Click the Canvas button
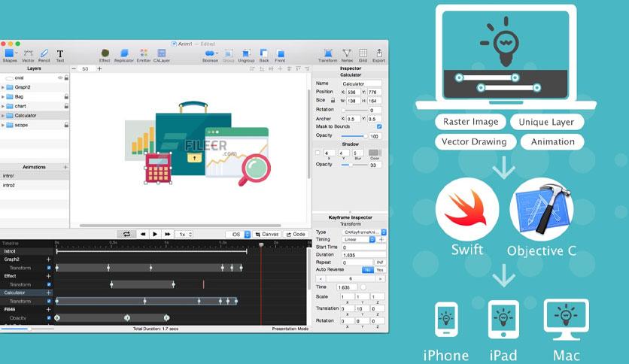The width and height of the screenshot is (629, 364). pyautogui.click(x=267, y=234)
